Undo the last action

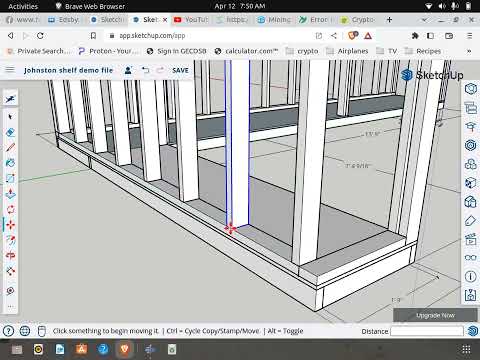[x=146, y=70]
